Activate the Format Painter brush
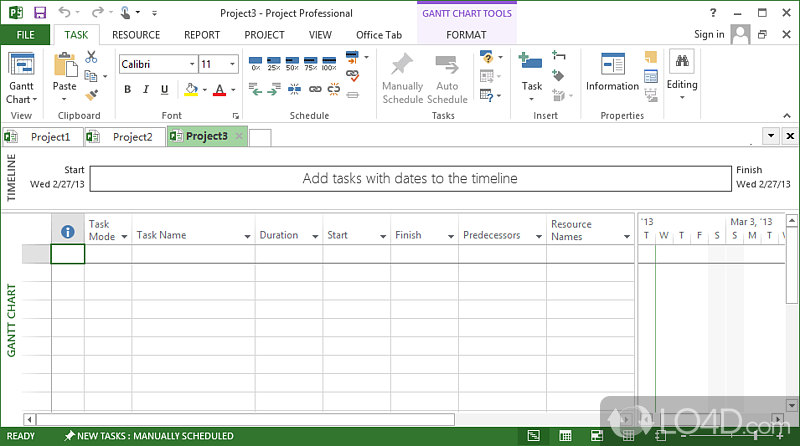 tap(92, 95)
